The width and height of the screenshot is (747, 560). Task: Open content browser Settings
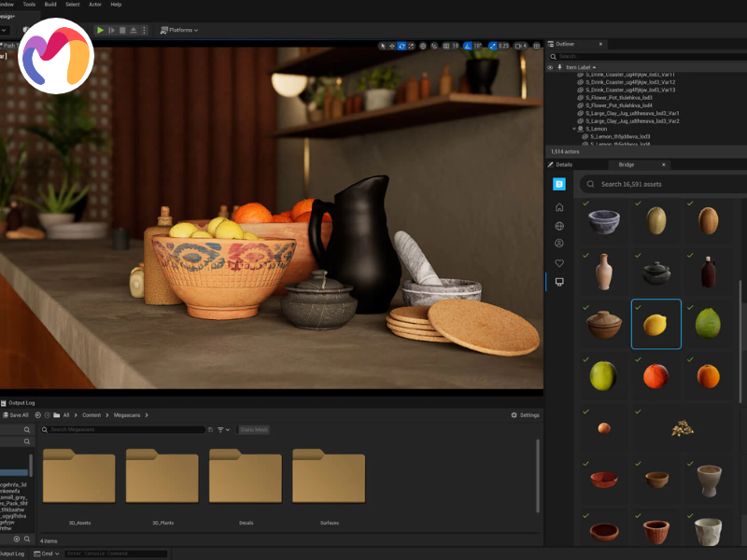pos(525,414)
